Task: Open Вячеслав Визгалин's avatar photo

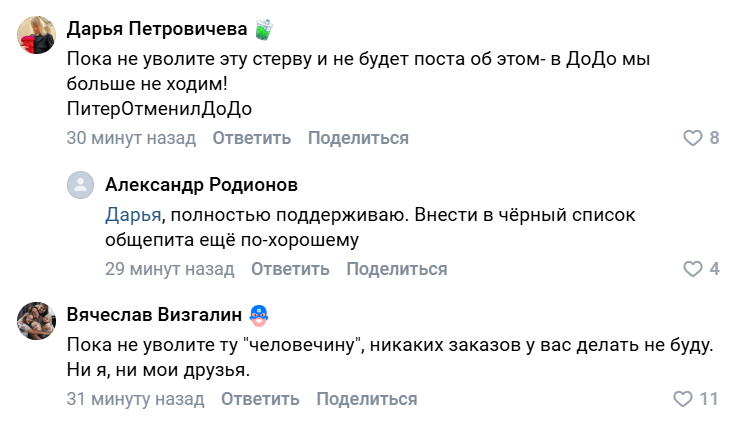Action: 36,321
